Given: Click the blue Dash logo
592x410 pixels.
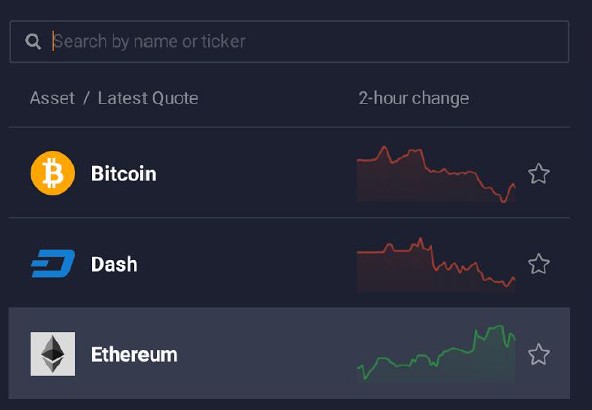Looking at the screenshot, I should tap(53, 264).
